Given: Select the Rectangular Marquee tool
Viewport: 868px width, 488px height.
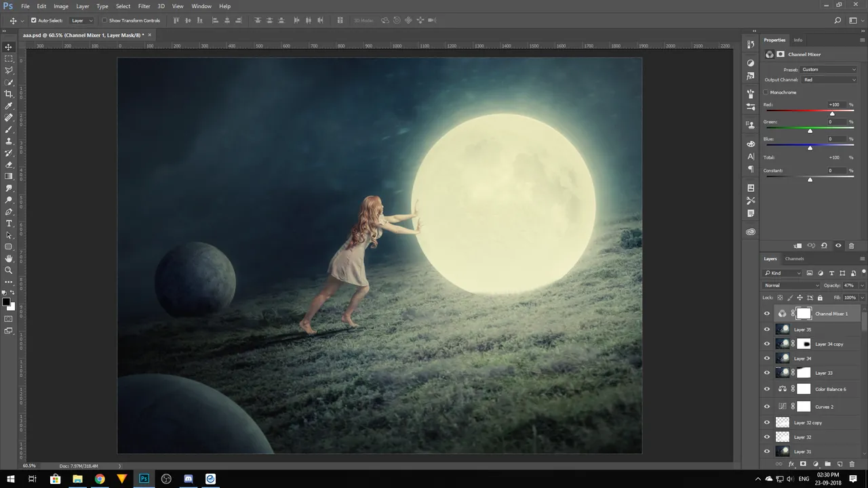Looking at the screenshot, I should (9, 59).
